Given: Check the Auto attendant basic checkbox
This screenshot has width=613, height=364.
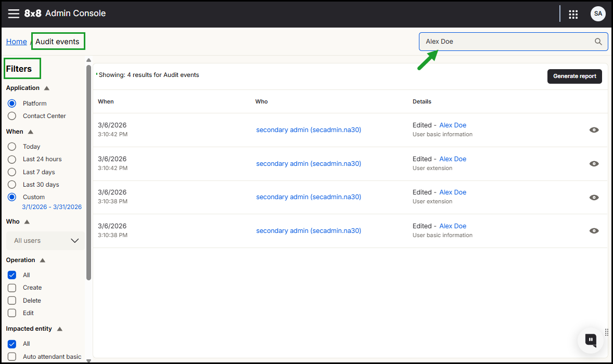Looking at the screenshot, I should (12, 357).
